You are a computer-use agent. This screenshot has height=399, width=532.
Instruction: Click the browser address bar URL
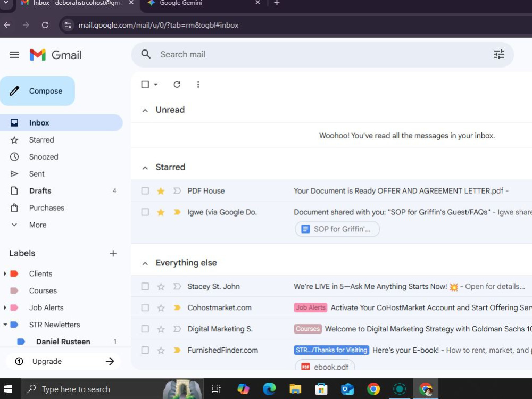(159, 25)
